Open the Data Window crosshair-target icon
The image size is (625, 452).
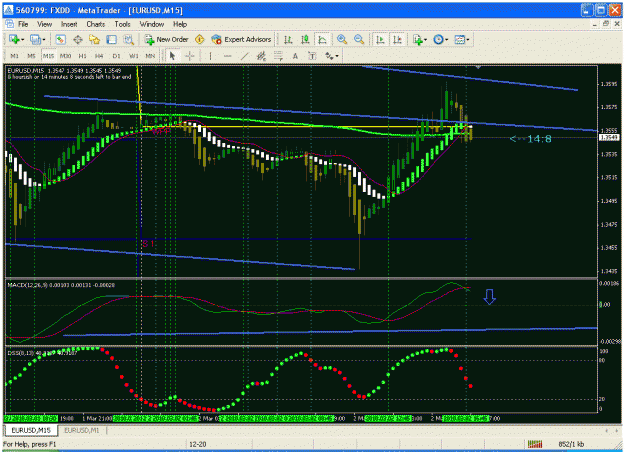point(78,39)
